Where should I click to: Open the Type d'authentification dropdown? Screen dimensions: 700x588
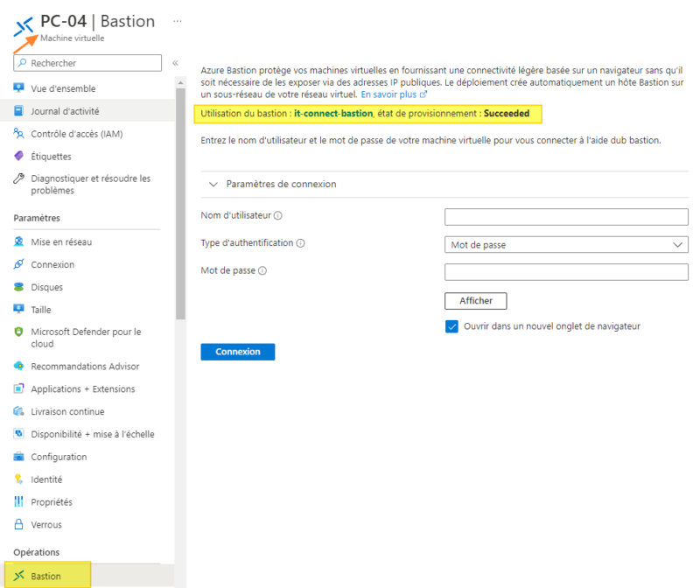(x=566, y=245)
